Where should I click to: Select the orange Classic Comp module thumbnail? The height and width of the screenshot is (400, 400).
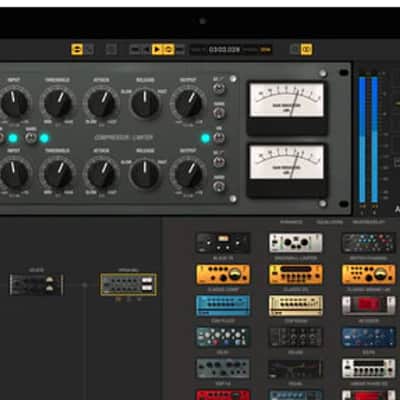point(223,275)
